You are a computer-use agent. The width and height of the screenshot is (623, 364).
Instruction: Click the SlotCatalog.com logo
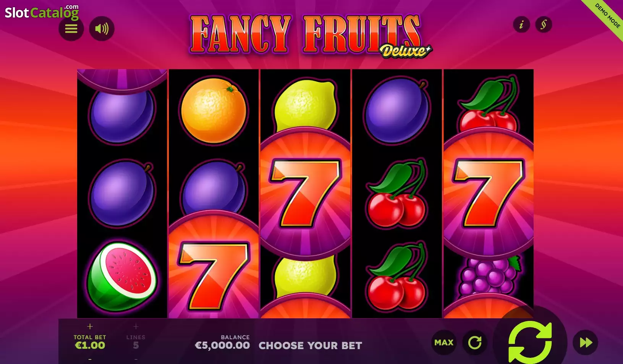point(42,12)
